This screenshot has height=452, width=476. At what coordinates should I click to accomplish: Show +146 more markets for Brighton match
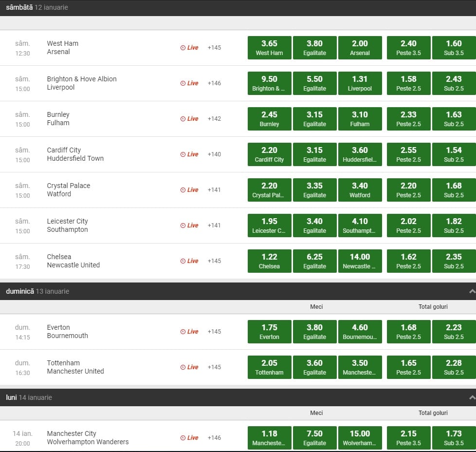coord(214,83)
